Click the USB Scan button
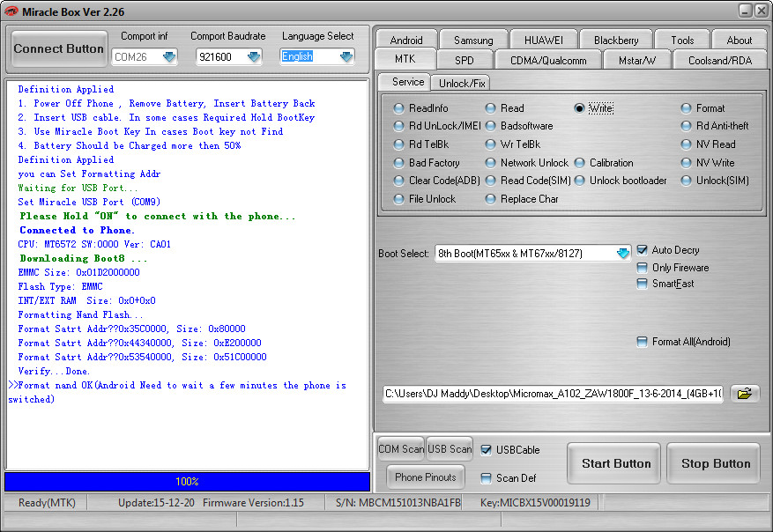The width and height of the screenshot is (773, 532). 450,448
